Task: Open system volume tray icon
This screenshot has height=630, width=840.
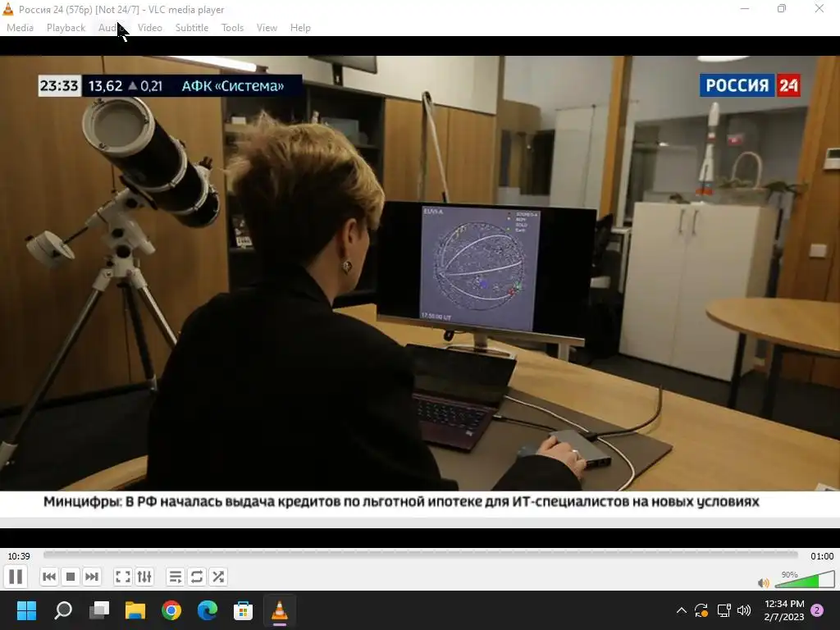Action: pyautogui.click(x=744, y=610)
